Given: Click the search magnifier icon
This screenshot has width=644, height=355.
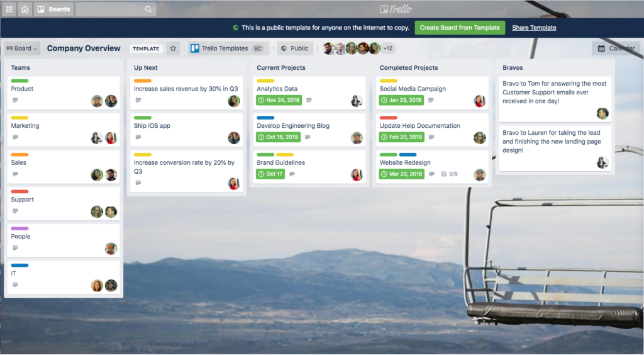Looking at the screenshot, I should click(x=148, y=9).
